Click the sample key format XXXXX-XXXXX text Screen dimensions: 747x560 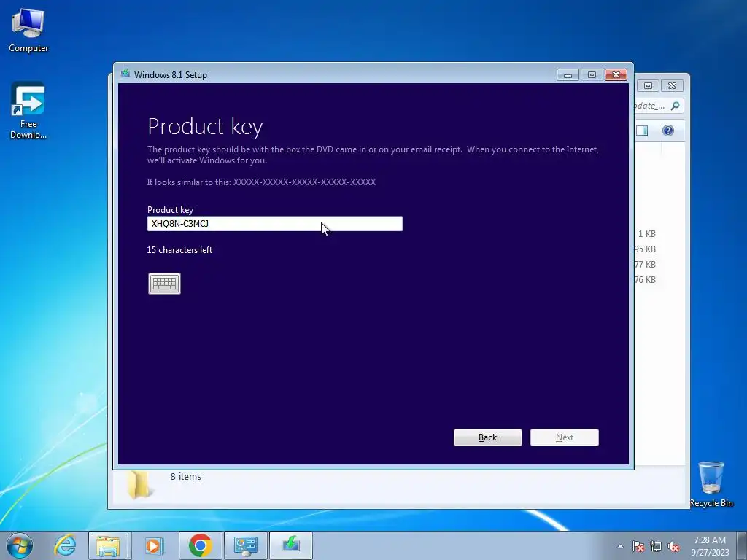pos(304,182)
